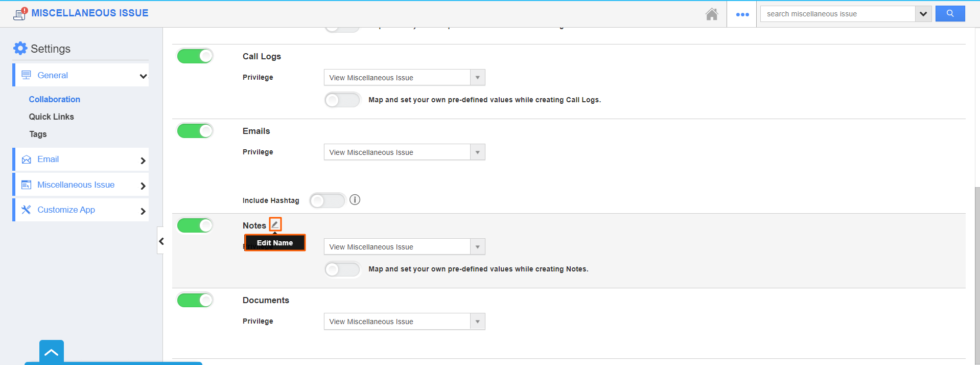Disable the Emails toggle
Image resolution: width=980 pixels, height=365 pixels.
coord(195,131)
